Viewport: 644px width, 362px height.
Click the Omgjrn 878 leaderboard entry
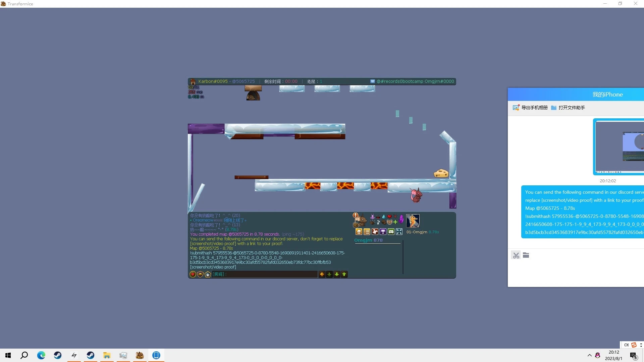coord(368,240)
